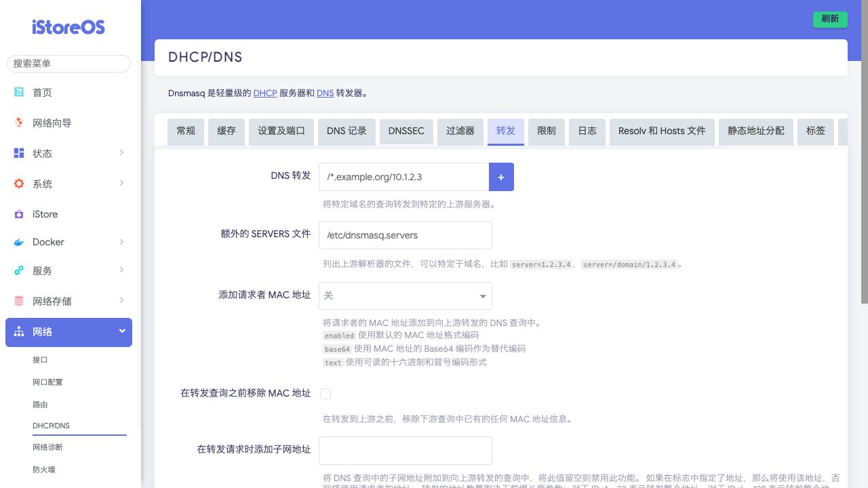The width and height of the screenshot is (868, 488).
Task: Open 防火墙 in the network submenu
Action: coord(44,469)
